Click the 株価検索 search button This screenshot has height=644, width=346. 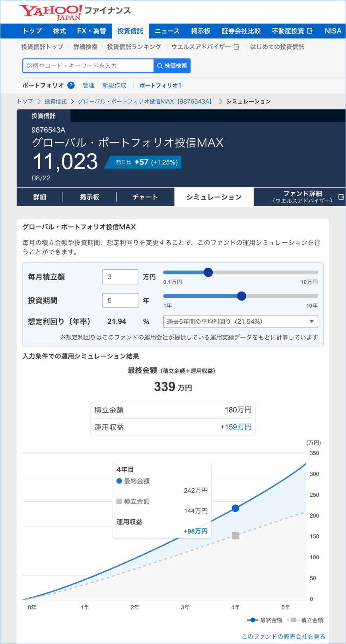coord(172,66)
